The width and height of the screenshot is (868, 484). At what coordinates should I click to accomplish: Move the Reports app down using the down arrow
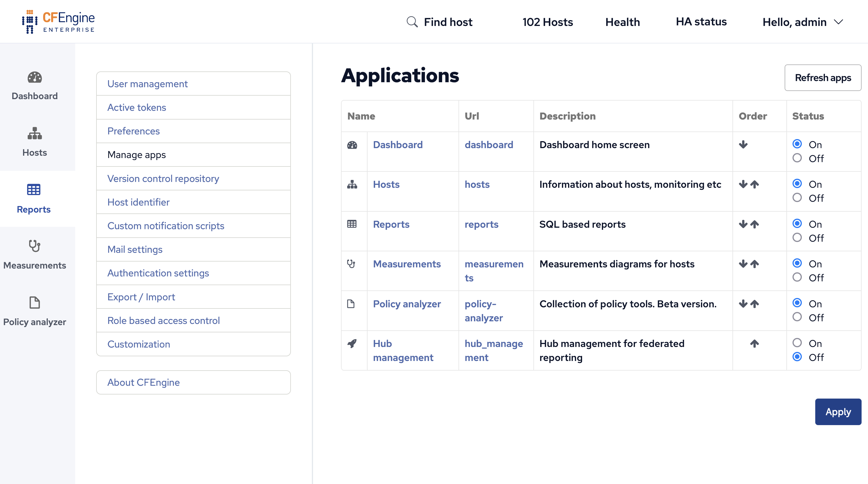743,224
